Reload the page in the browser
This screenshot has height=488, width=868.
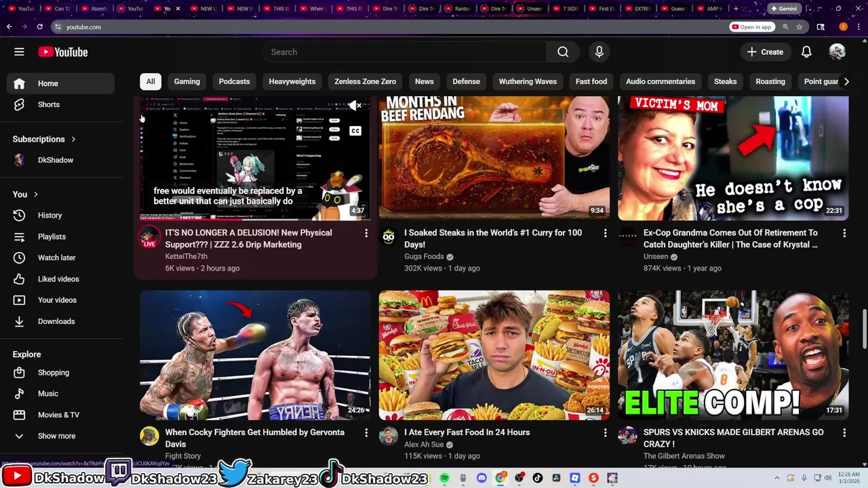pyautogui.click(x=39, y=27)
